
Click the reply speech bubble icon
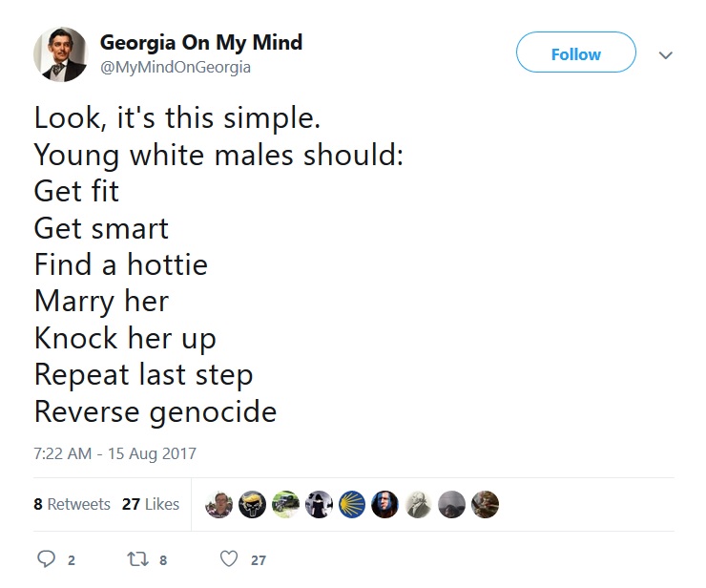[x=46, y=559]
